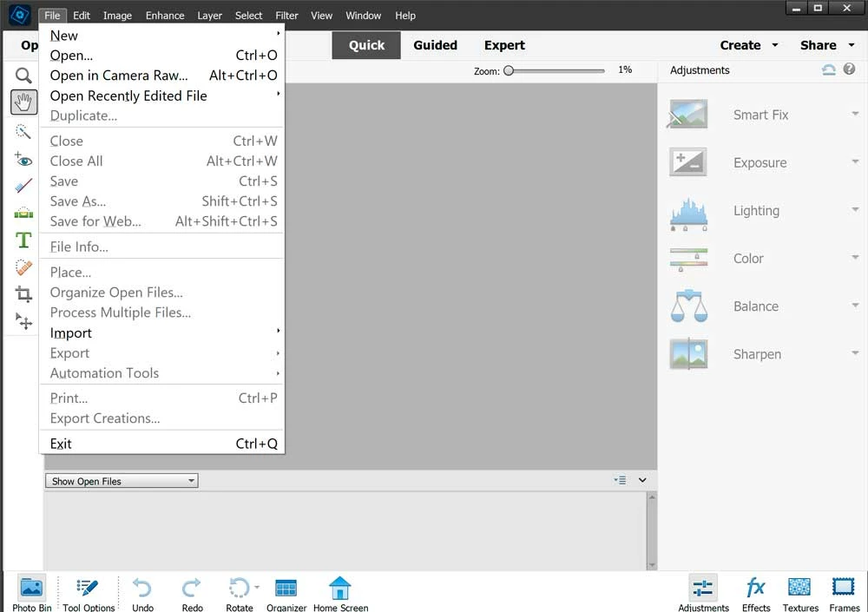Collapse the photo bin chevron

(642, 480)
